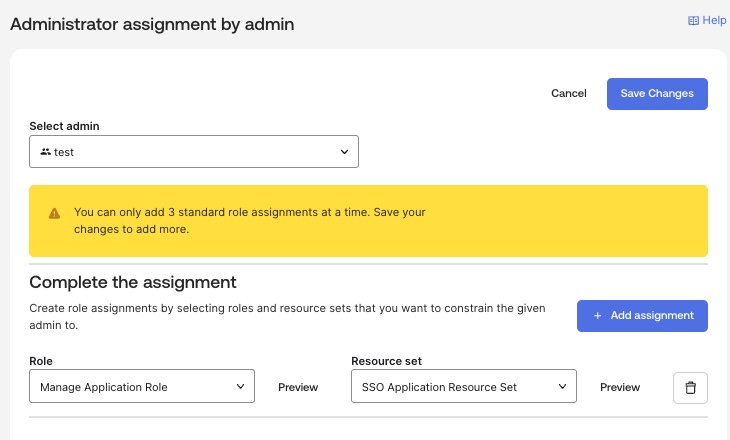Click the Help book icon
This screenshot has width=730, height=440.
tap(693, 20)
